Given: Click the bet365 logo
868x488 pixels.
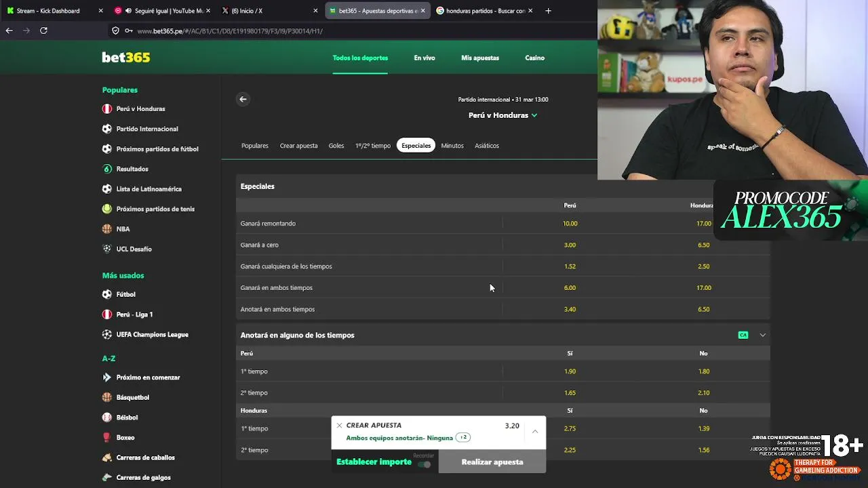Looking at the screenshot, I should point(126,58).
